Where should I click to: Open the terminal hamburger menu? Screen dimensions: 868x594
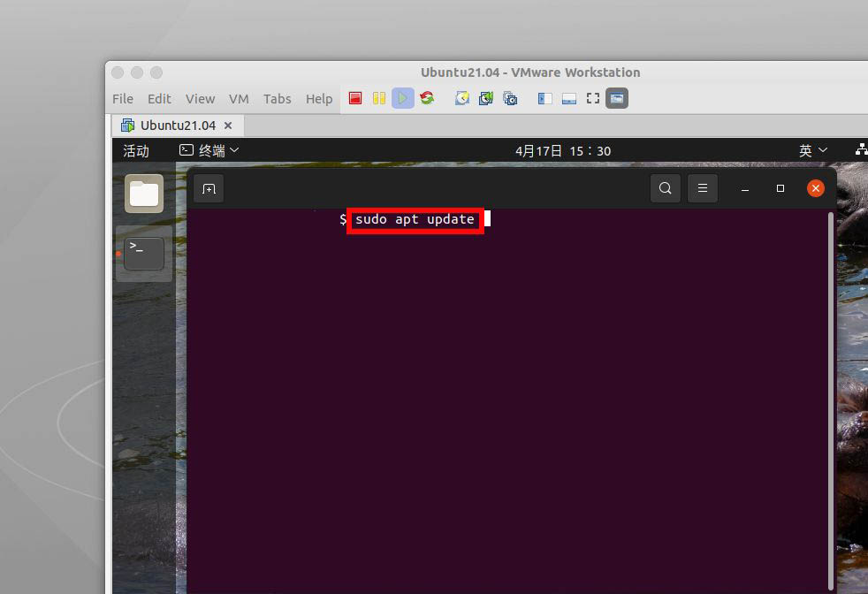[703, 187]
